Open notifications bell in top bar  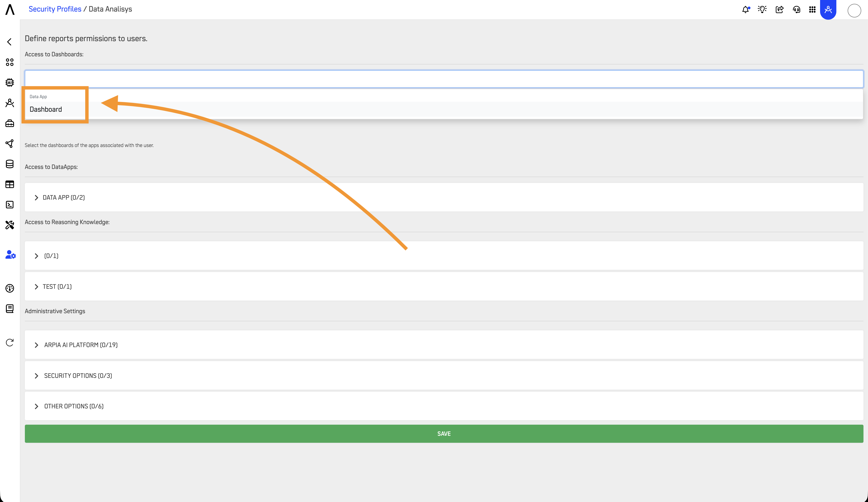click(x=745, y=9)
